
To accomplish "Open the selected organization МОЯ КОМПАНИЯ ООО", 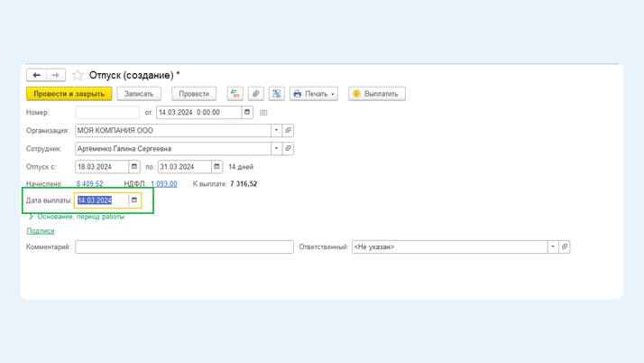I will [288, 130].
